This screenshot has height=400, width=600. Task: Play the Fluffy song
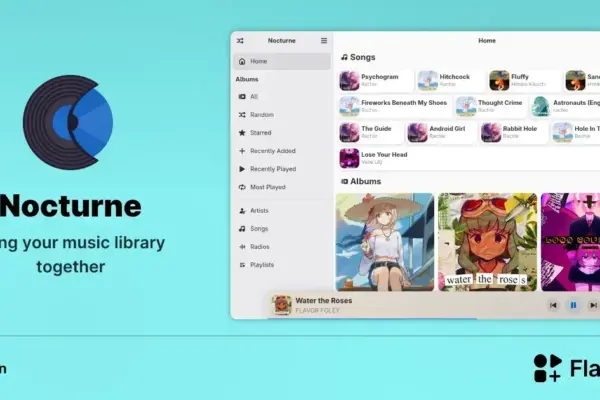(524, 80)
